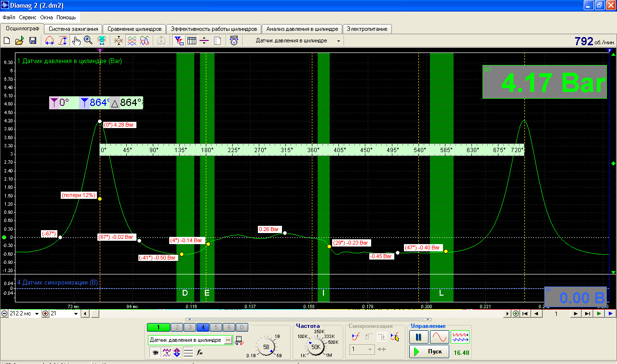Open the Окна menu
617x364 pixels.
click(x=47, y=17)
